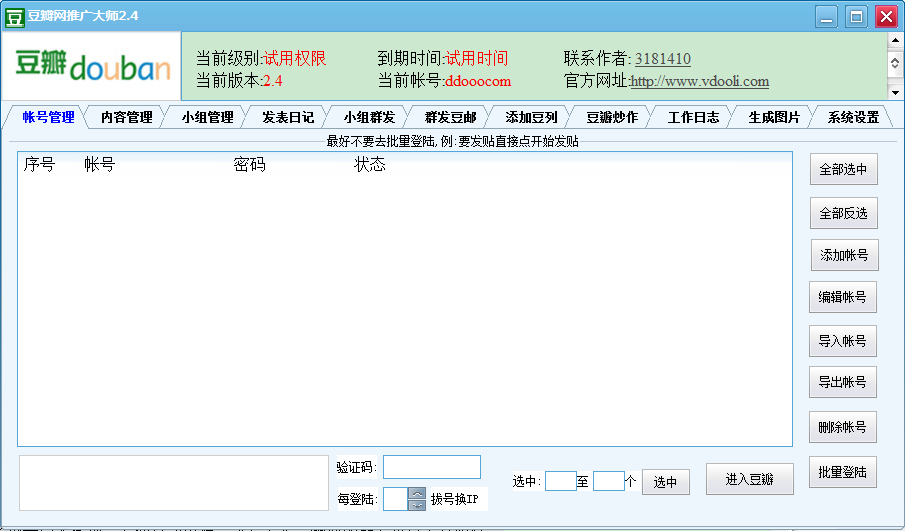
Task: Increase the 每登陆 spinner value
Action: [417, 494]
